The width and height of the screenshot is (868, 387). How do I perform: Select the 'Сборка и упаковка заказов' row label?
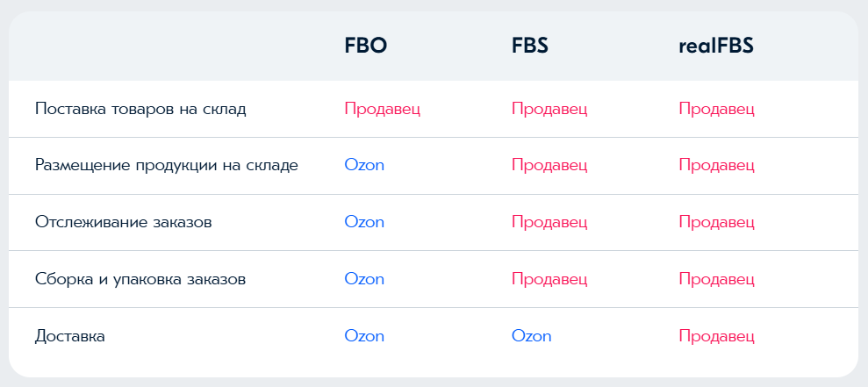point(140,279)
